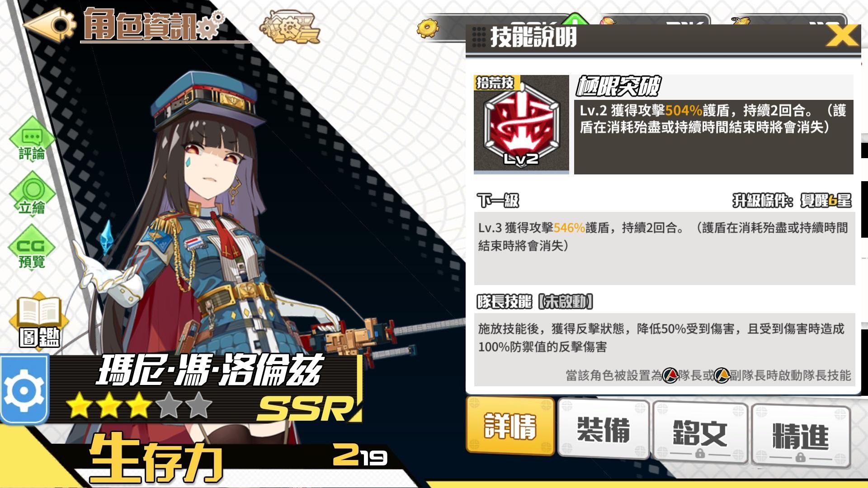Tap the 隊長技能 leader skill description box
The width and height of the screenshot is (868, 488).
[665, 349]
